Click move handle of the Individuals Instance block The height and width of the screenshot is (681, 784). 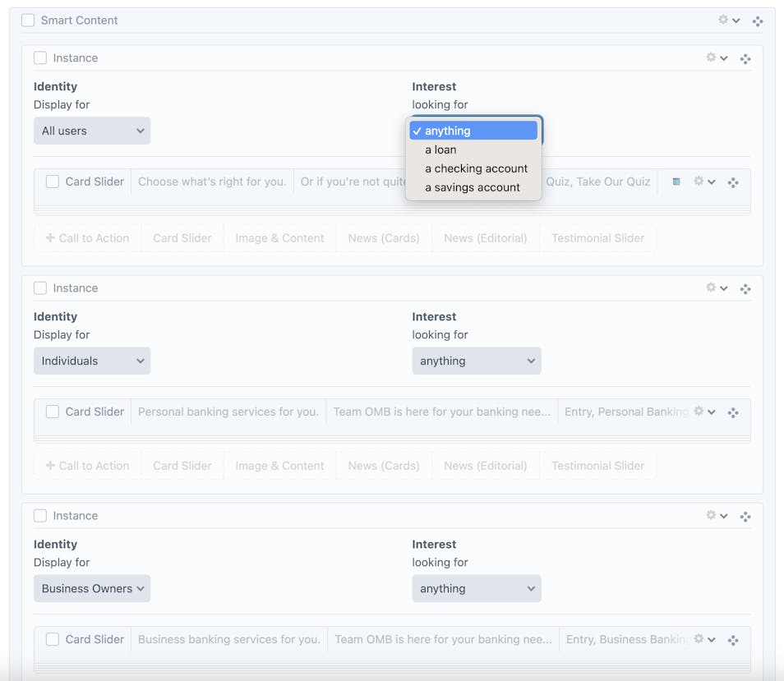(x=745, y=288)
